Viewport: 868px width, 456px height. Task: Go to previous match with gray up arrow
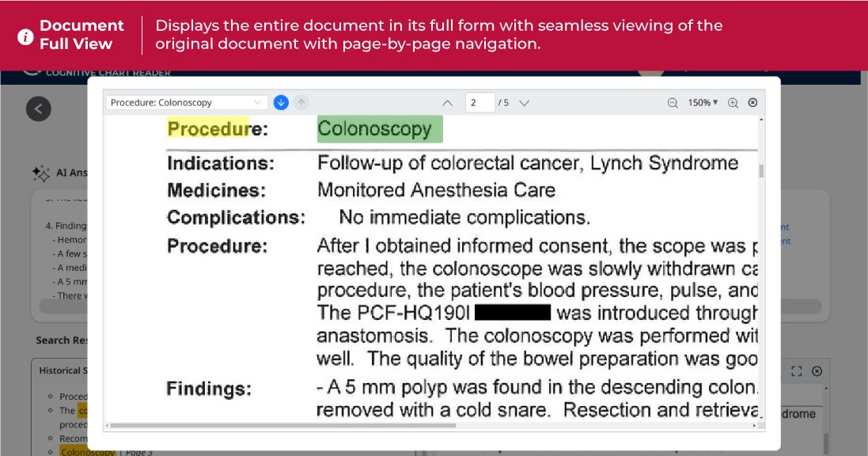coord(301,103)
